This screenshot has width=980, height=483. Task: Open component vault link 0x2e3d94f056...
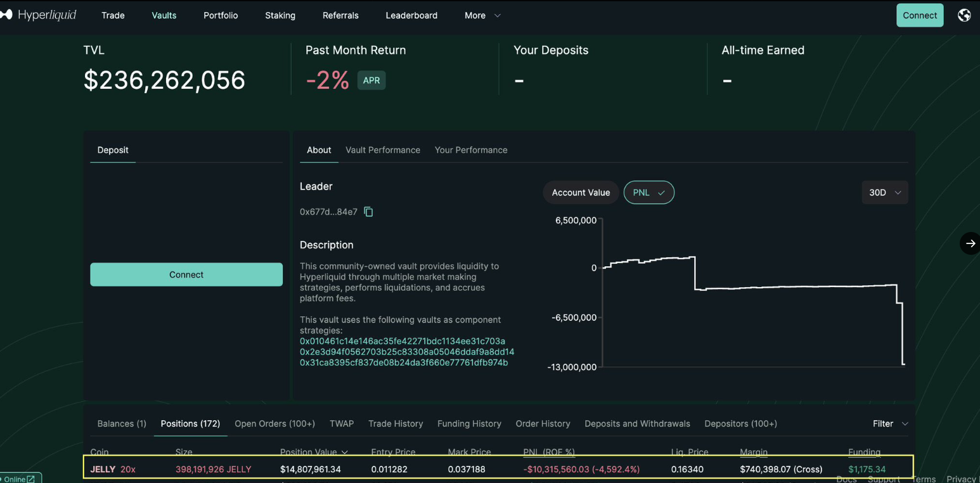[407, 352]
